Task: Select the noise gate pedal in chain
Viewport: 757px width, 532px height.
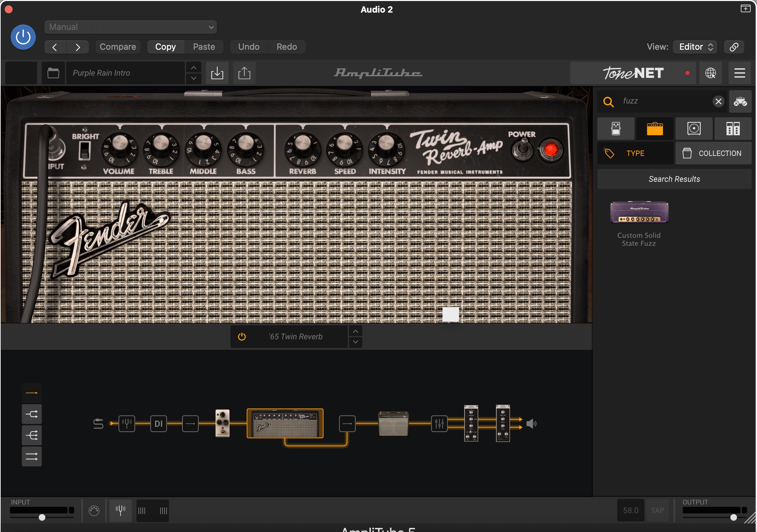Action: (x=222, y=423)
